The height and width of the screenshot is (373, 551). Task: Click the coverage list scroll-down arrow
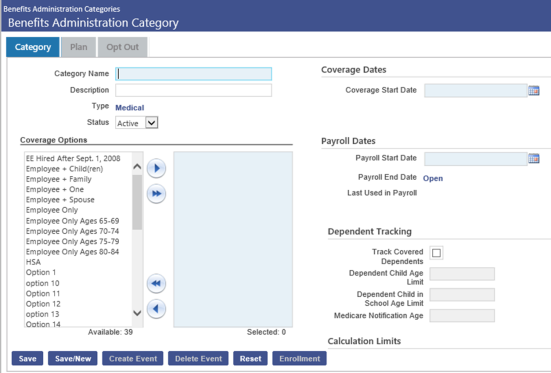tap(137, 313)
